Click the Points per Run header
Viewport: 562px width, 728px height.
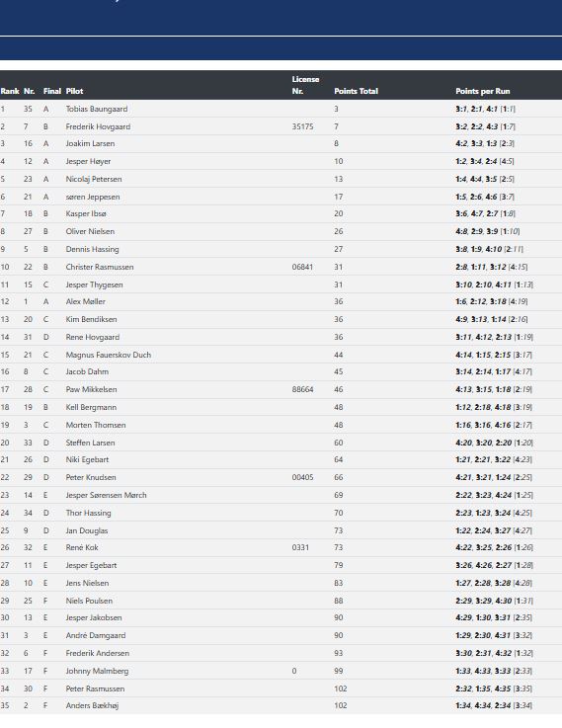[x=483, y=91]
